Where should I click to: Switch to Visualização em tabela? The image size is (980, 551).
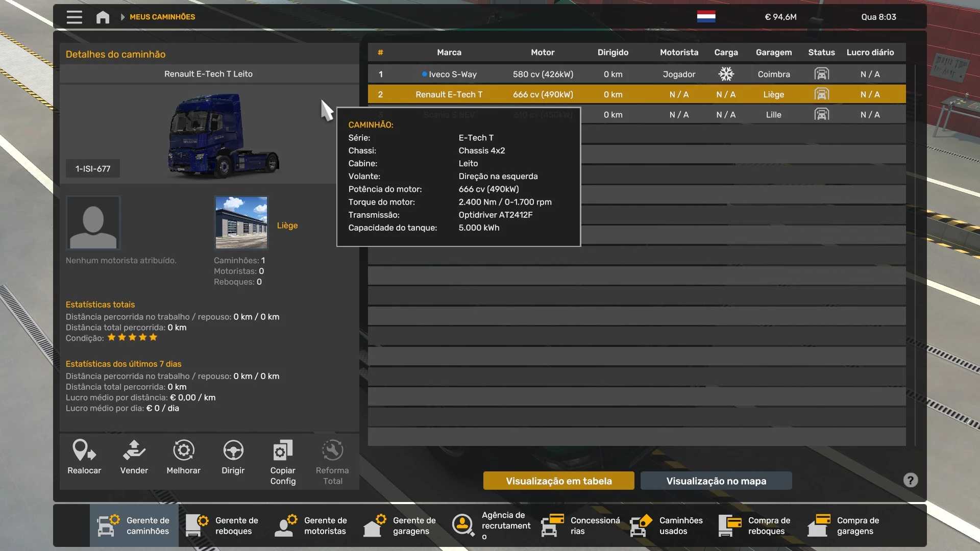coord(558,481)
